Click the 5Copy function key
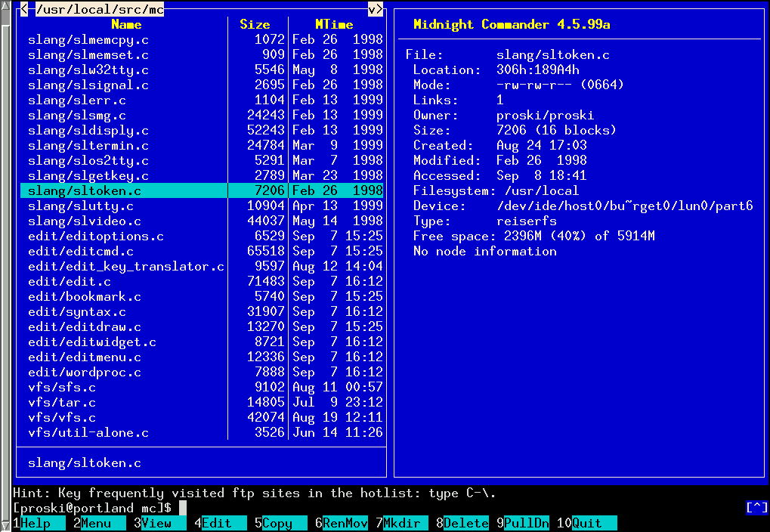Image resolution: width=770 pixels, height=532 pixels. point(280,523)
